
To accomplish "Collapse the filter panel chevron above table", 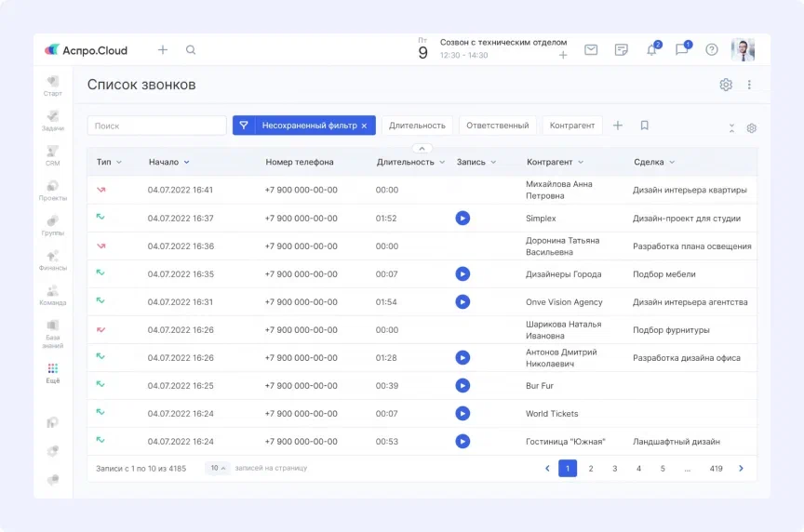I will pyautogui.click(x=421, y=149).
